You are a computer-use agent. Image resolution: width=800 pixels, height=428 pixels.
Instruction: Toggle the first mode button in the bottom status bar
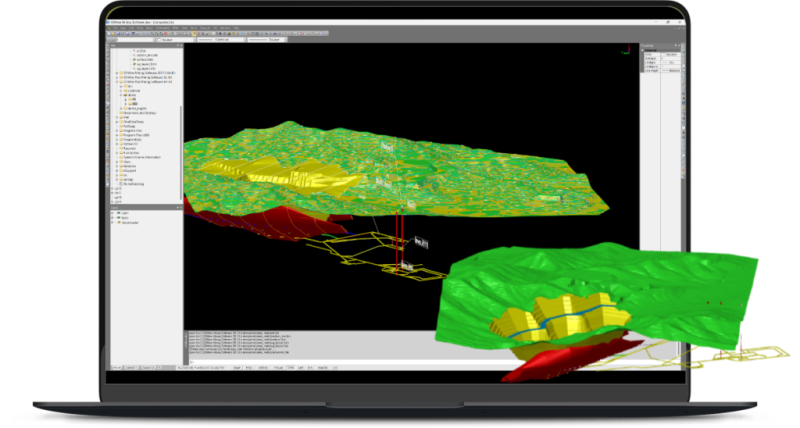(238, 368)
